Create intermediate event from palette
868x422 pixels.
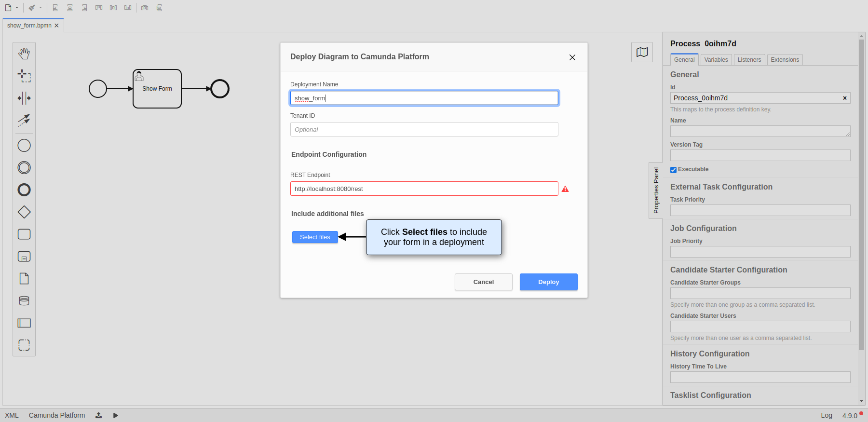24,167
